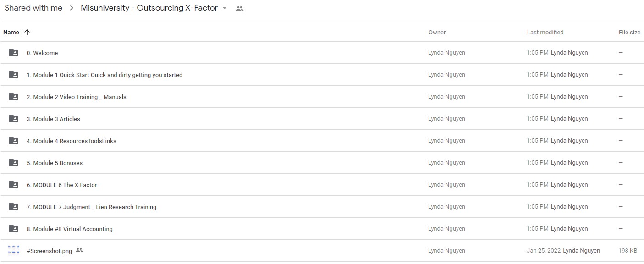The height and width of the screenshot is (264, 644).
Task: Click the breadcrumb chevron after Shared with me
Action: (72, 8)
